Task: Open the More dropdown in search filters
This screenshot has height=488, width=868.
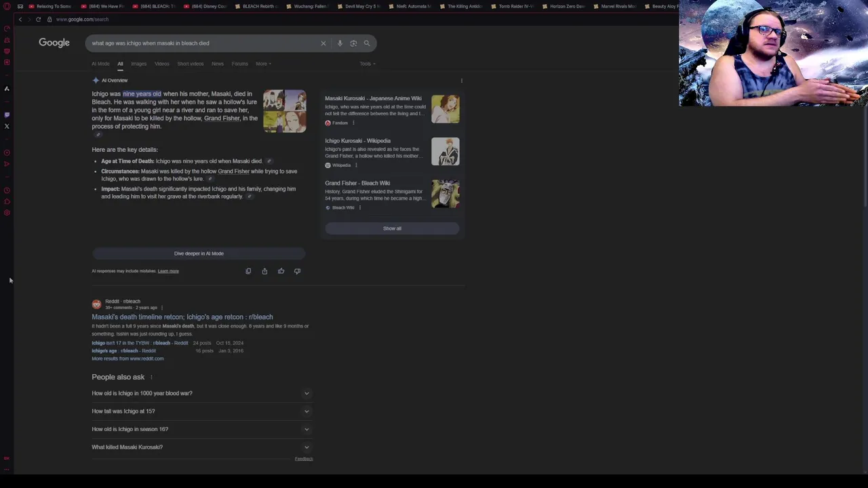Action: pos(263,64)
